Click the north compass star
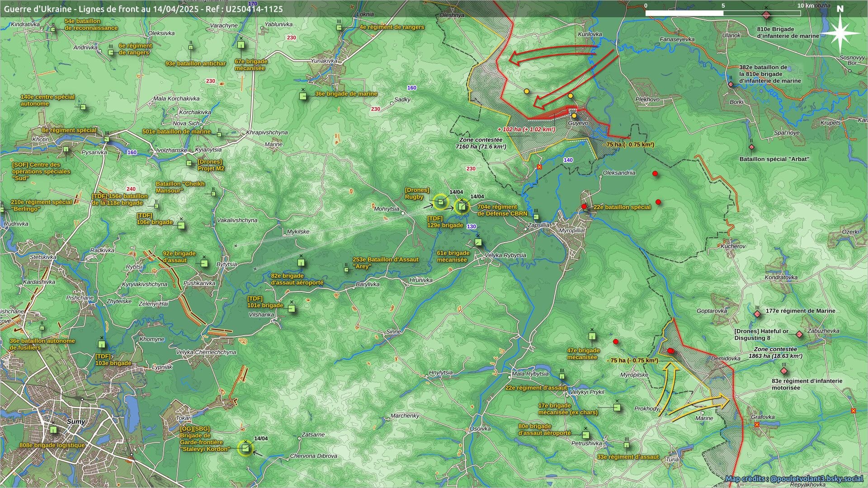Image resolution: width=868 pixels, height=488 pixels. click(x=840, y=33)
